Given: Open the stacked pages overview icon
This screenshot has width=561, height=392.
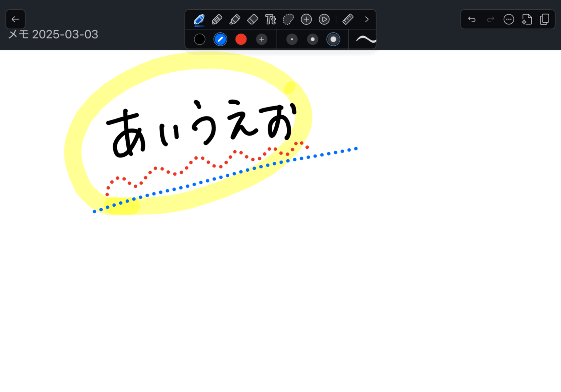Looking at the screenshot, I should pos(545,19).
